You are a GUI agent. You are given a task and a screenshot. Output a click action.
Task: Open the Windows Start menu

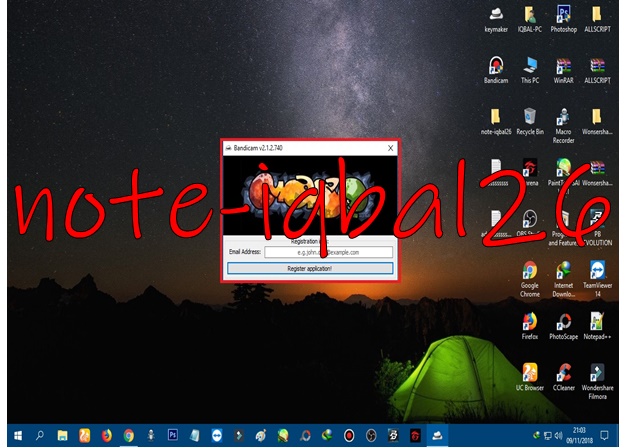[x=18, y=436]
